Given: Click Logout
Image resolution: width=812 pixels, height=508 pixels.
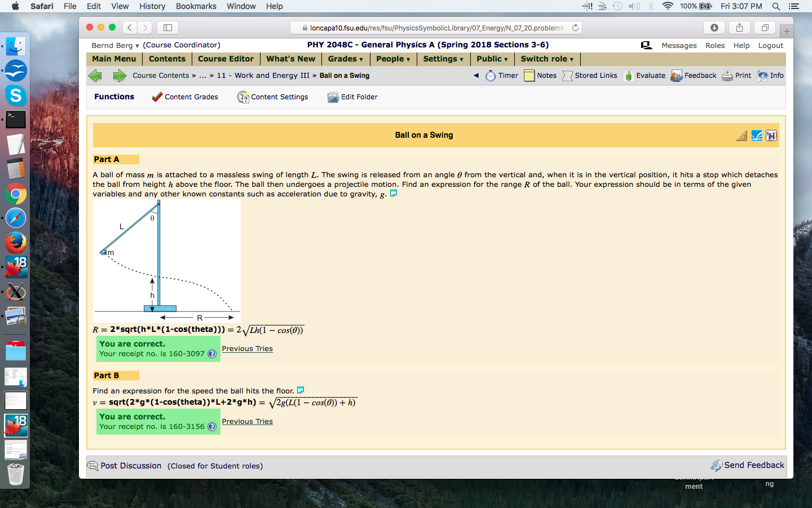Looking at the screenshot, I should [771, 46].
